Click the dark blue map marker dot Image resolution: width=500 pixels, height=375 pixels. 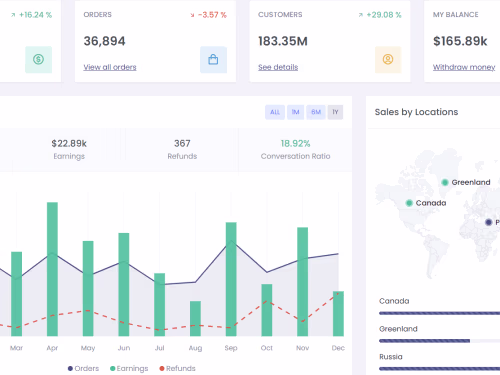click(x=488, y=222)
